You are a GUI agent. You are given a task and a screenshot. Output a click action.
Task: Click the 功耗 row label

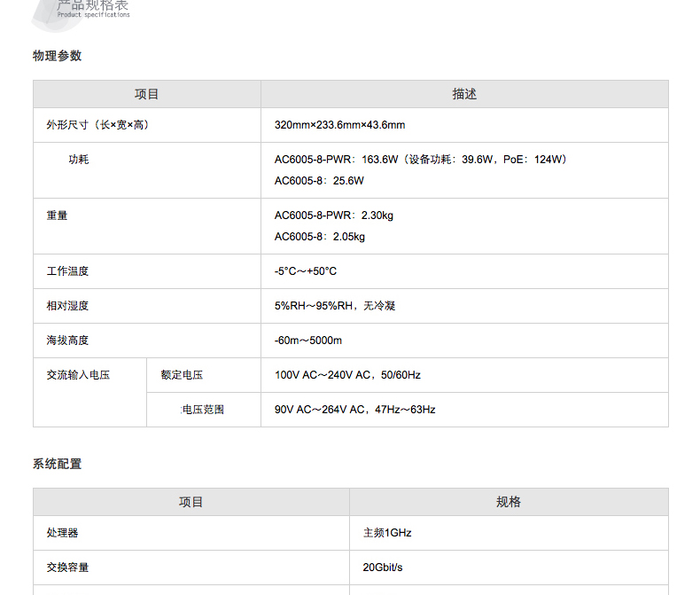[x=79, y=160]
